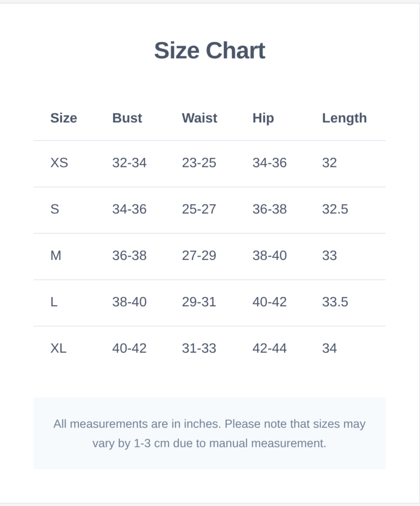The image size is (420, 506).
Task: Click the XS bust value 32-34
Action: pyautogui.click(x=129, y=163)
